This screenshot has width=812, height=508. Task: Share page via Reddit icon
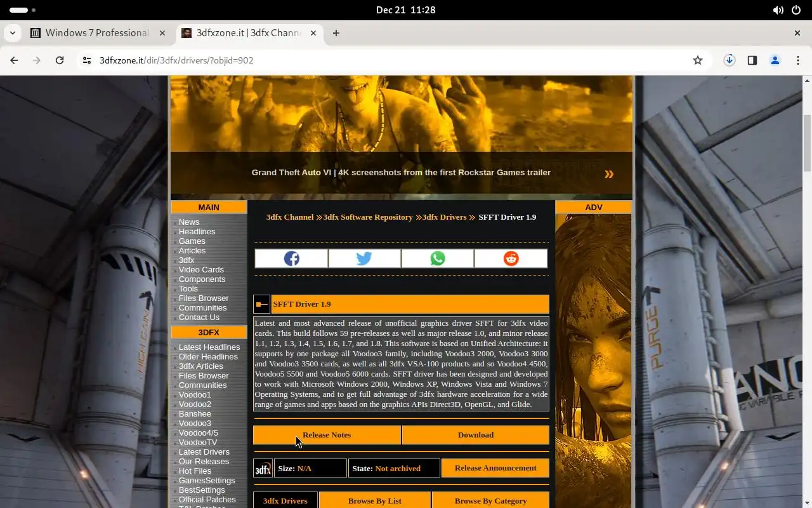pos(511,258)
